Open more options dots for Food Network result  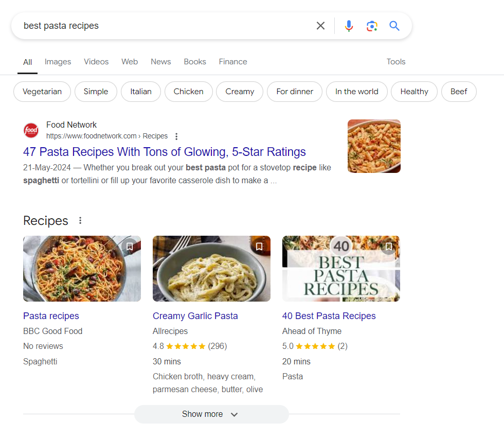[x=176, y=136]
